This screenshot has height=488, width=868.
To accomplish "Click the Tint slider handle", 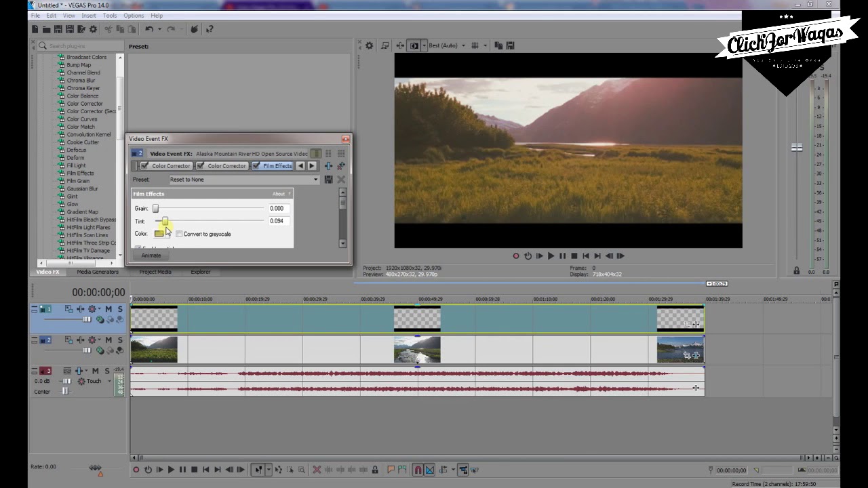I will pos(165,221).
